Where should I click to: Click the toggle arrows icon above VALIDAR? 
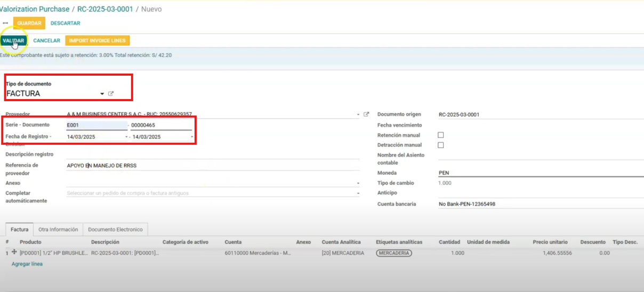5,23
